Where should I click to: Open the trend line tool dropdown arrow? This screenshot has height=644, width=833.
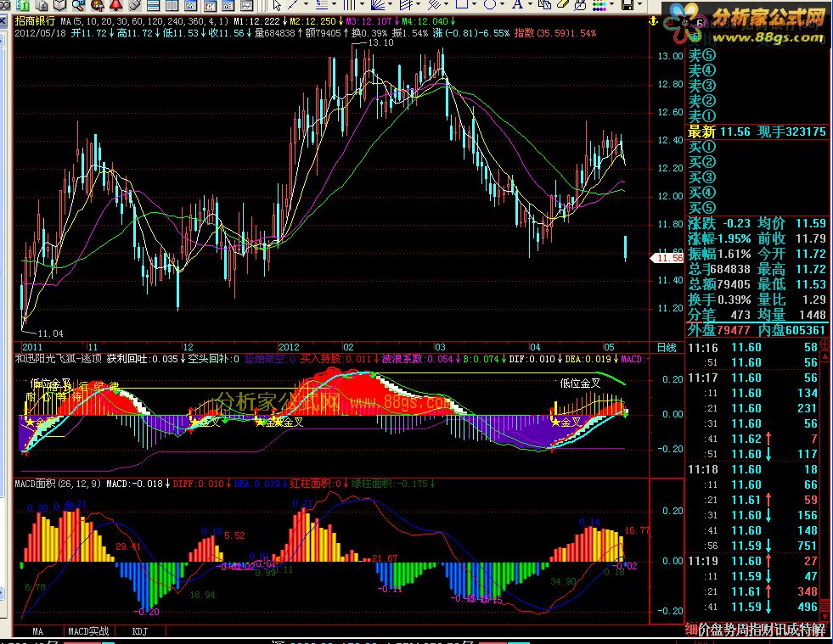coord(306,4)
